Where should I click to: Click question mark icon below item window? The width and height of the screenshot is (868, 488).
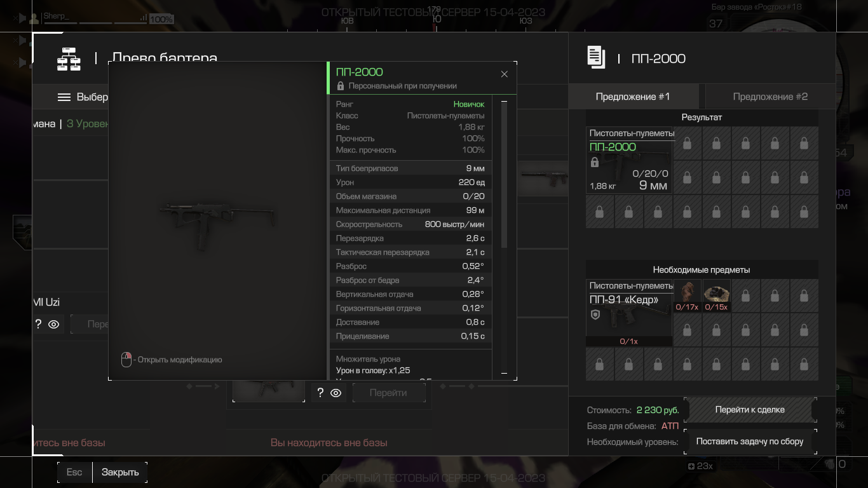tap(320, 393)
